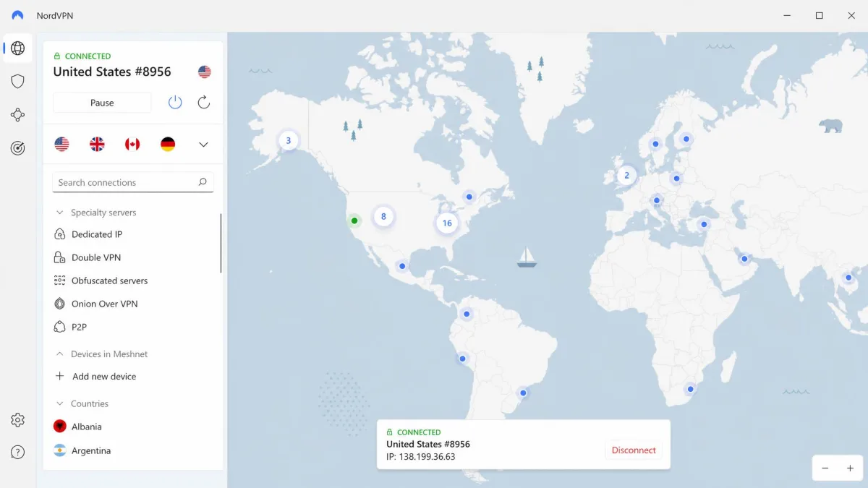The height and width of the screenshot is (488, 868).
Task: Select Onion Over VPN row text
Action: tap(104, 304)
